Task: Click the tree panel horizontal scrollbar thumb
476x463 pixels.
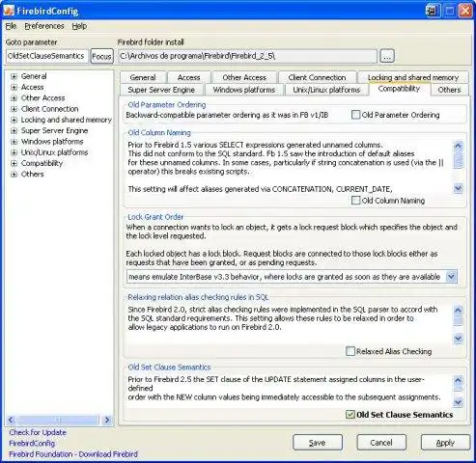Action: [x=58, y=420]
